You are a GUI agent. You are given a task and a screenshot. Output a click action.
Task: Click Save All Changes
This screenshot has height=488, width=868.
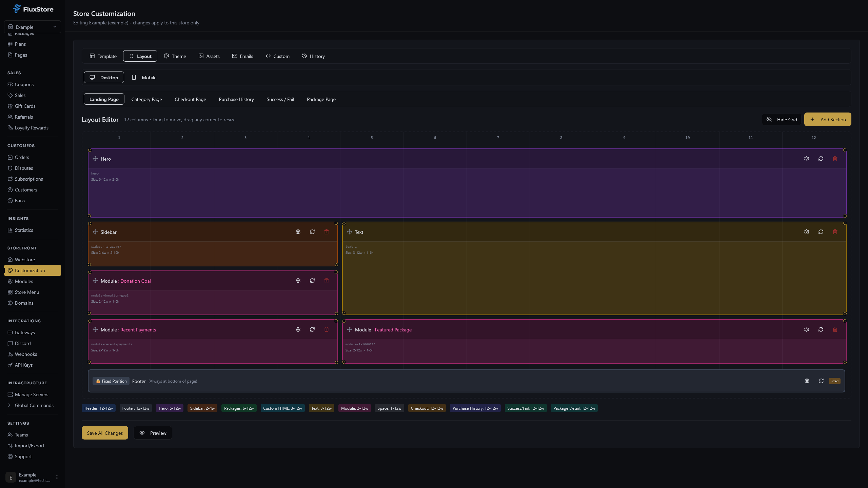[105, 433]
